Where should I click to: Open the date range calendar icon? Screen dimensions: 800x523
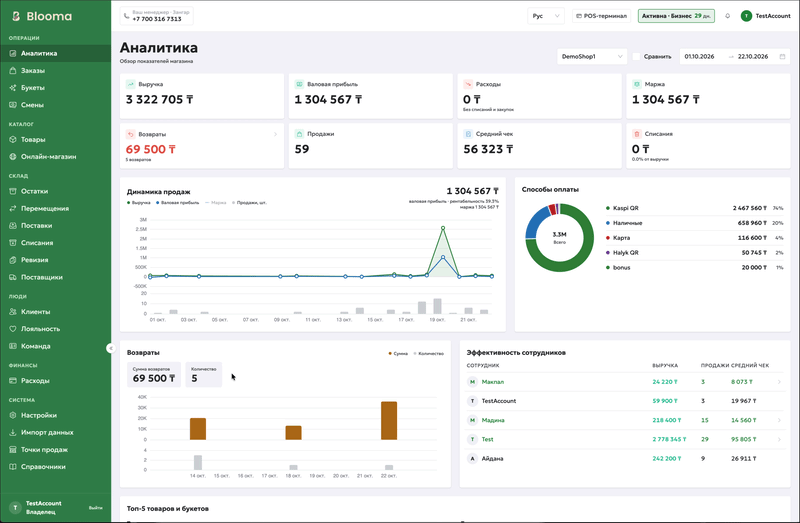pos(782,57)
